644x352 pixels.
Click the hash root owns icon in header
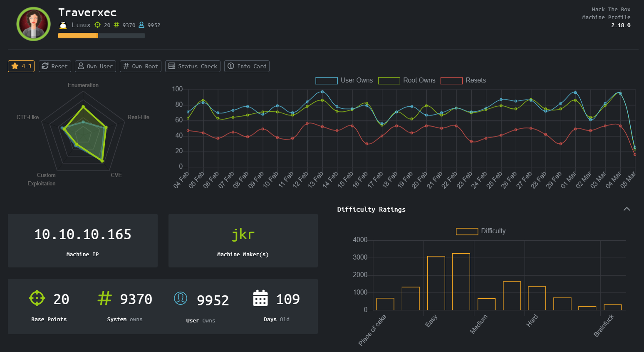[x=116, y=25]
